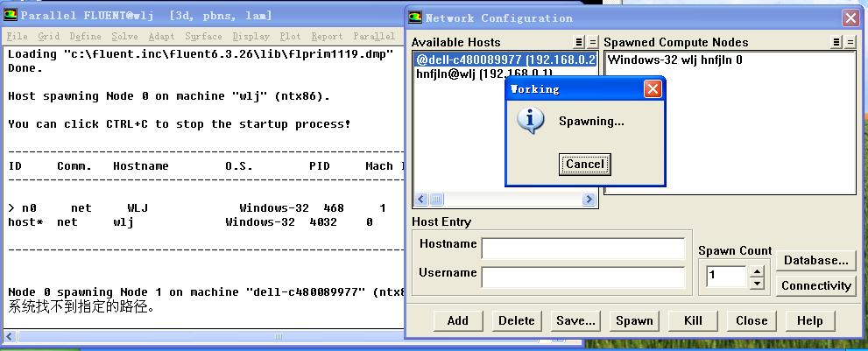868x351 pixels.
Task: Click select-all icon for Spawned Compute Nodes
Action: [x=836, y=42]
